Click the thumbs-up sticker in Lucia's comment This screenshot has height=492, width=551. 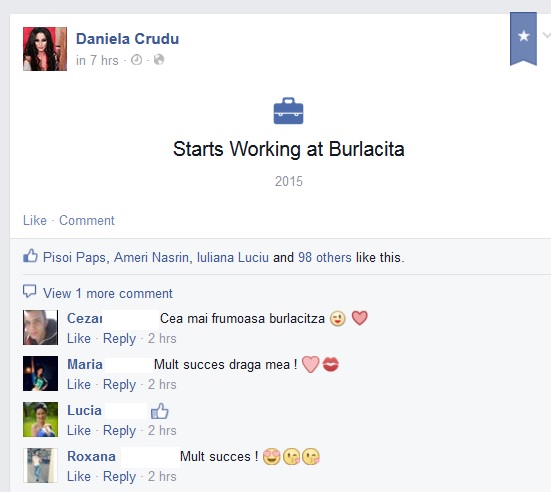pyautogui.click(x=160, y=411)
